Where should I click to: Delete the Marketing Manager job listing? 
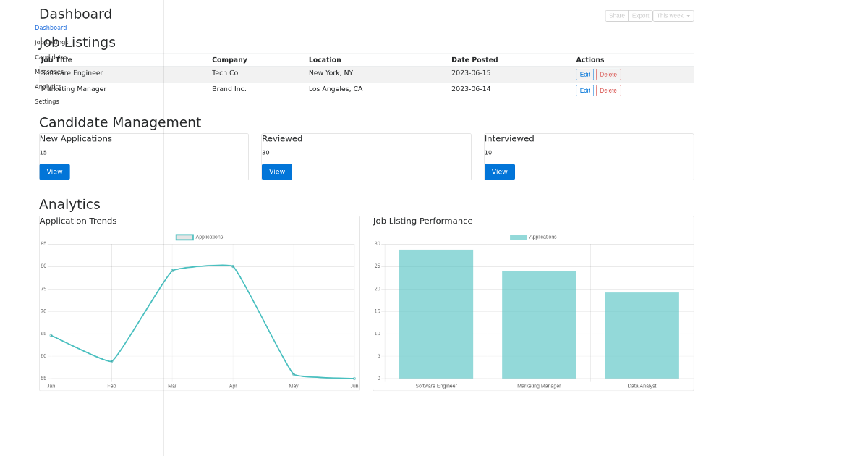608,90
